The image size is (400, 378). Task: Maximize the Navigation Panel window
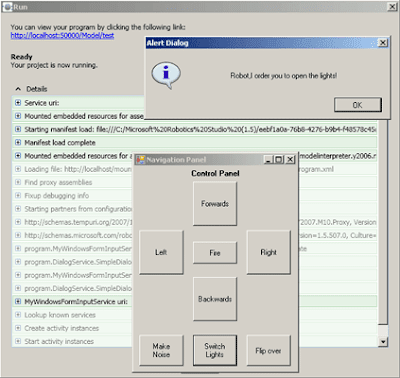pos(278,160)
